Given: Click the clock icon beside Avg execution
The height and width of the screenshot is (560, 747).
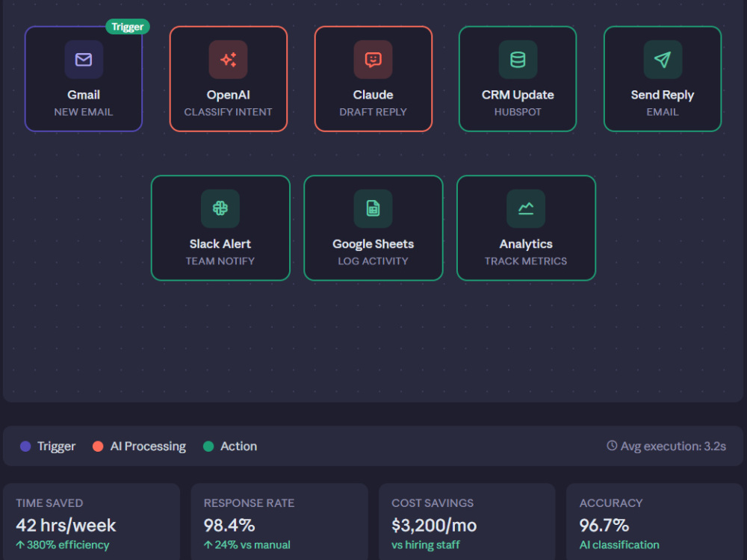Looking at the screenshot, I should click(612, 446).
